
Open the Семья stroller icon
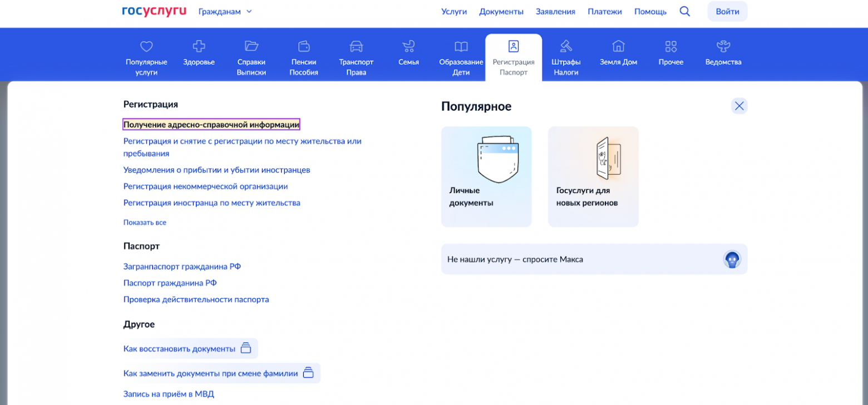[408, 46]
